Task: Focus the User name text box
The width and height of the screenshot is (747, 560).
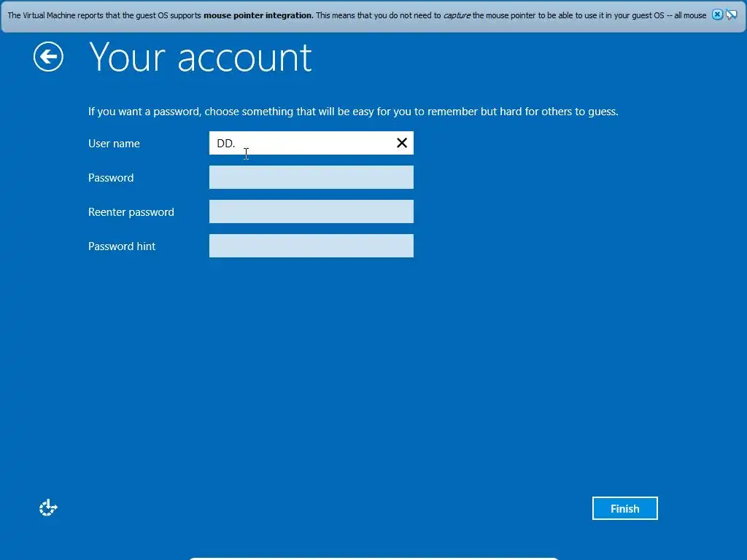Action: pyautogui.click(x=311, y=143)
